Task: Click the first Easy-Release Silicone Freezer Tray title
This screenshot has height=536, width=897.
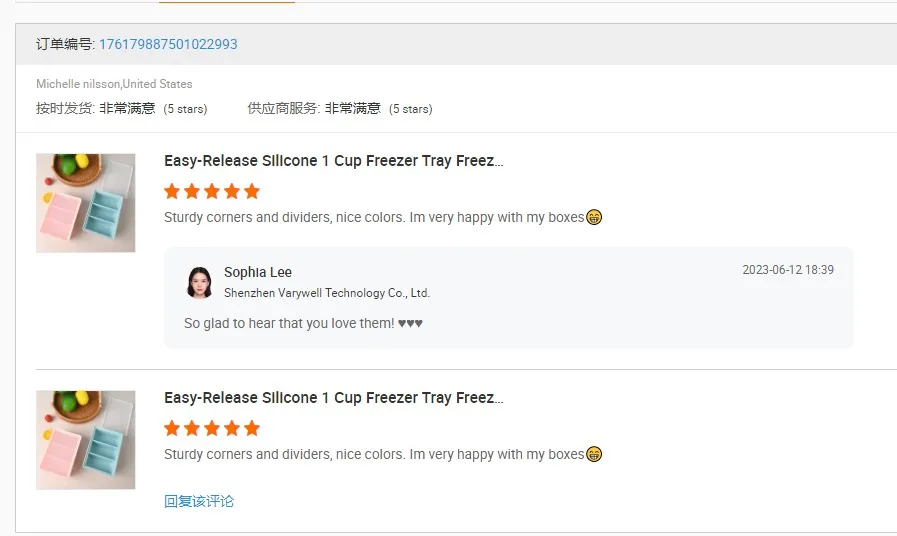Action: pyautogui.click(x=333, y=161)
